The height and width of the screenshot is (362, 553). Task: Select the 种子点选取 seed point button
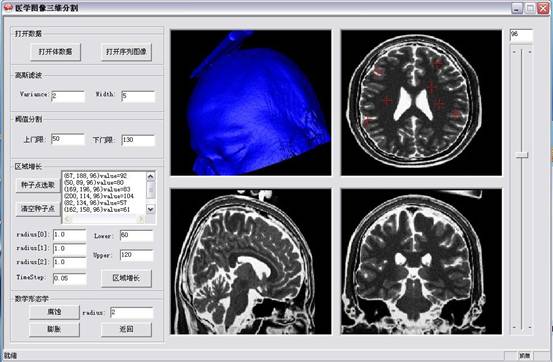pyautogui.click(x=38, y=185)
